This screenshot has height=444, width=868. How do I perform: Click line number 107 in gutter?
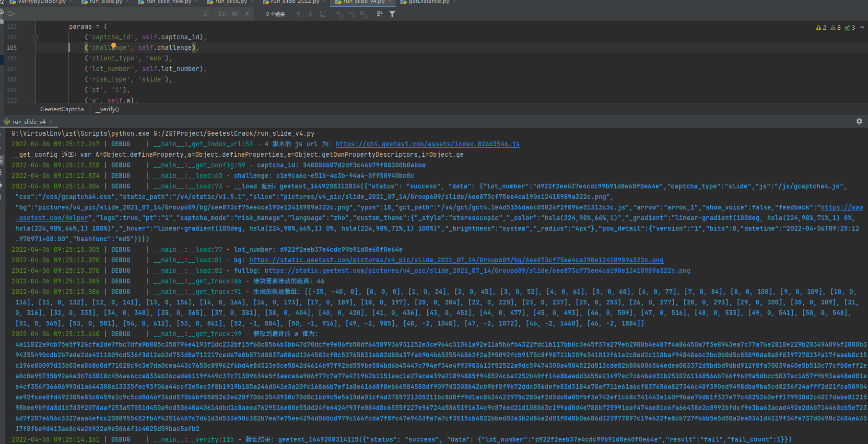tap(12, 69)
